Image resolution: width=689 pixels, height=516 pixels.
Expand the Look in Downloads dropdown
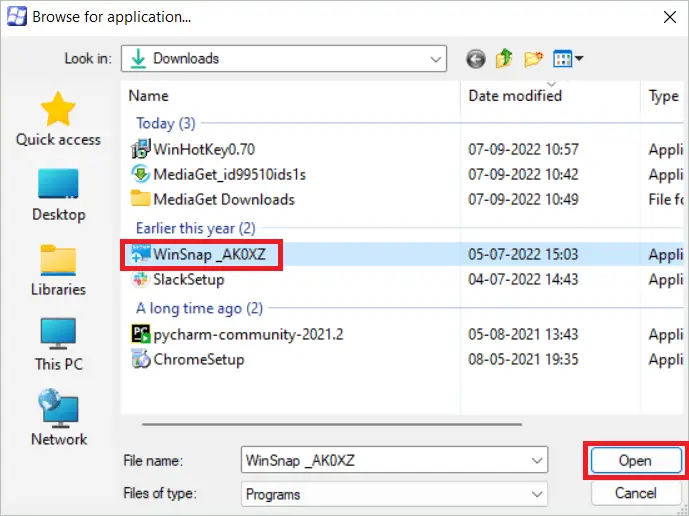point(435,59)
